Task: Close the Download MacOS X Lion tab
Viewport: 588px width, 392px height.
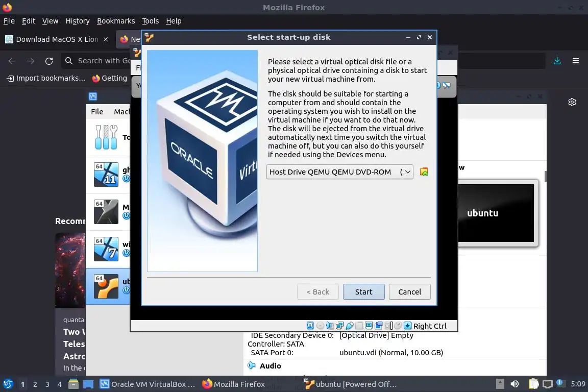Action: point(106,39)
